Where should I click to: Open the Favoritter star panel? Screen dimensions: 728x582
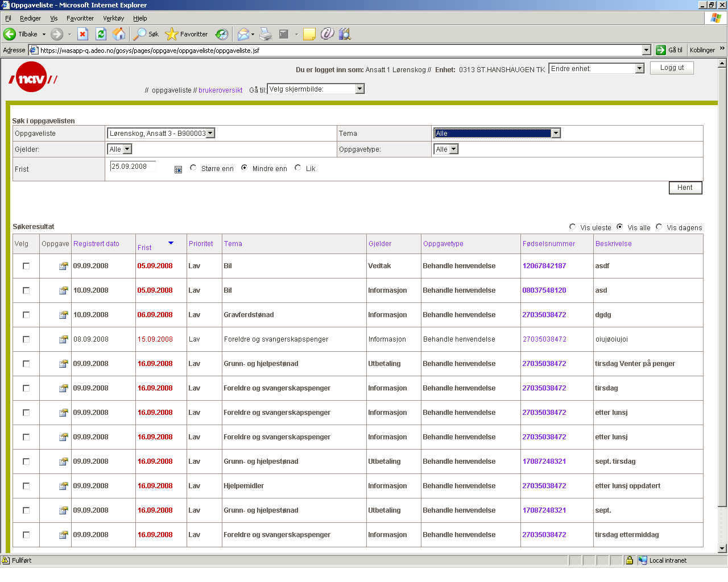187,34
